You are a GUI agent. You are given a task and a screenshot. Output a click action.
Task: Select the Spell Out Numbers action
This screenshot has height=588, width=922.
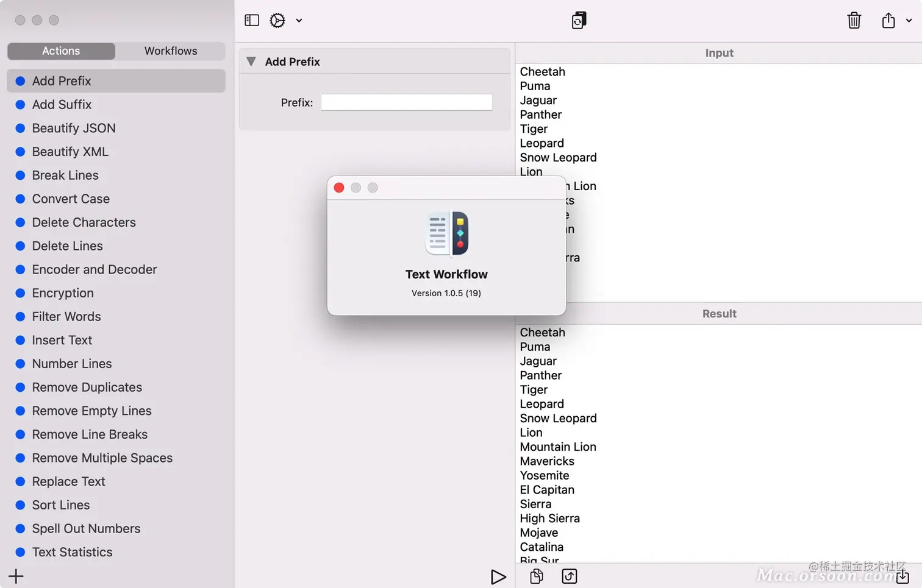point(116,529)
